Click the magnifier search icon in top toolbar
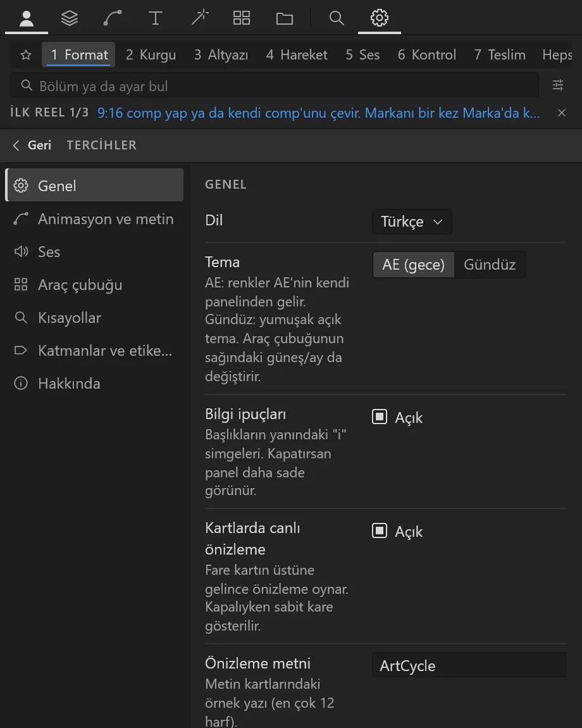582x728 pixels. (337, 18)
